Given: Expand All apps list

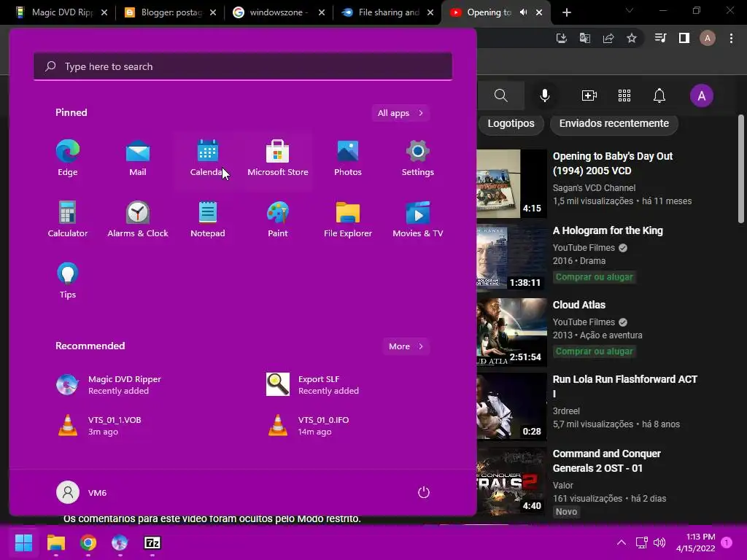Looking at the screenshot, I should (x=400, y=113).
